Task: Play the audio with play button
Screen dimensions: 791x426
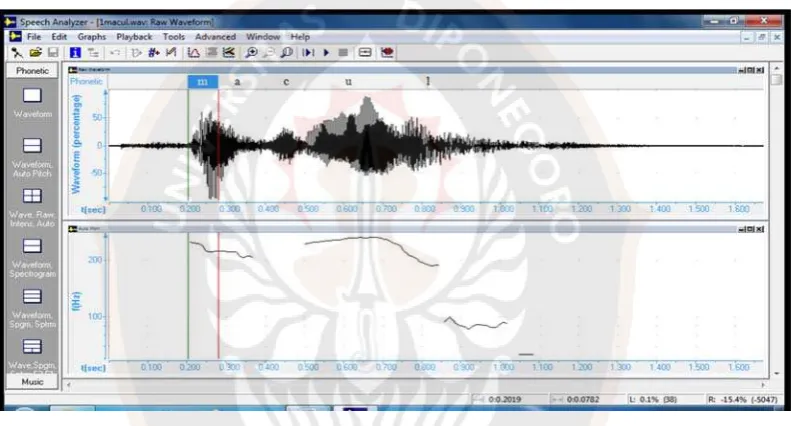Action: click(x=326, y=52)
